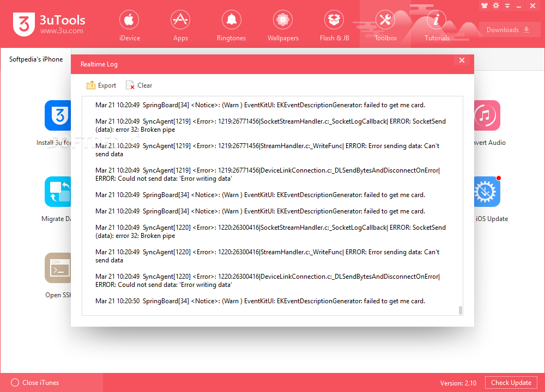Select the SyncAgent[1219] _WriteFunc log entry

click(267, 150)
